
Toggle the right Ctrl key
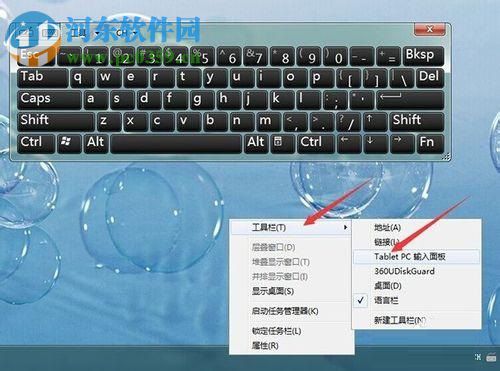[316, 143]
